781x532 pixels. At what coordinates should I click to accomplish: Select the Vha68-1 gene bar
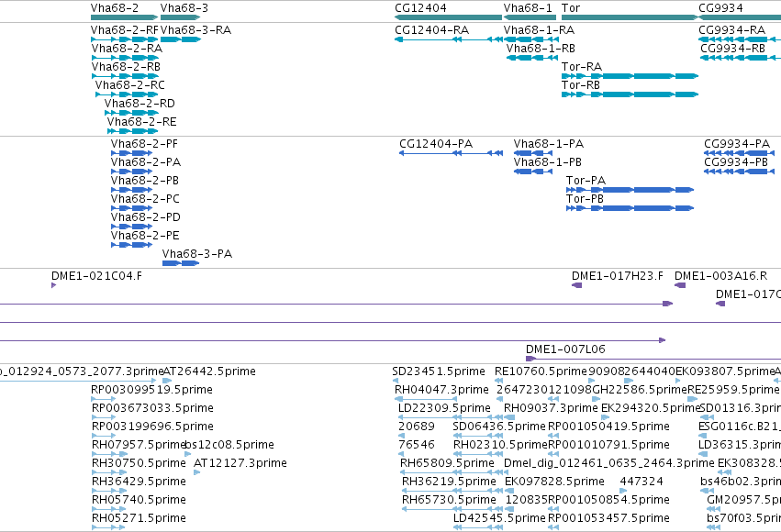pos(530,17)
